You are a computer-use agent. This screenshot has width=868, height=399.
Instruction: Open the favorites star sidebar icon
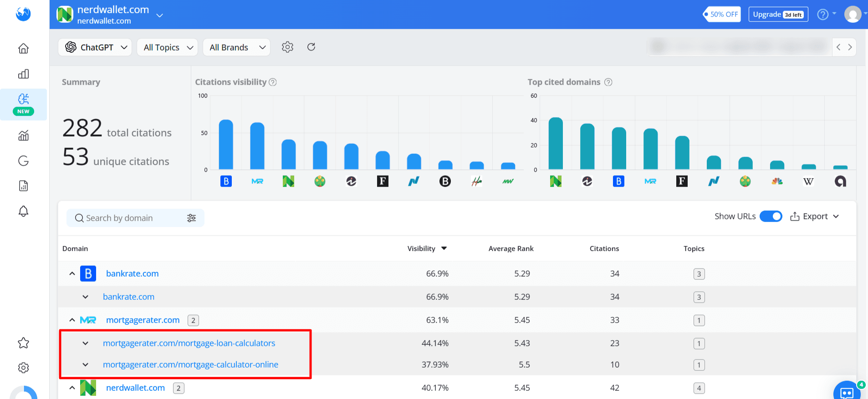[23, 343]
